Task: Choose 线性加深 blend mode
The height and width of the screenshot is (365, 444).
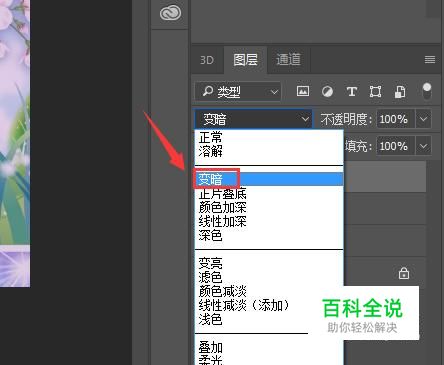Action: (269, 221)
